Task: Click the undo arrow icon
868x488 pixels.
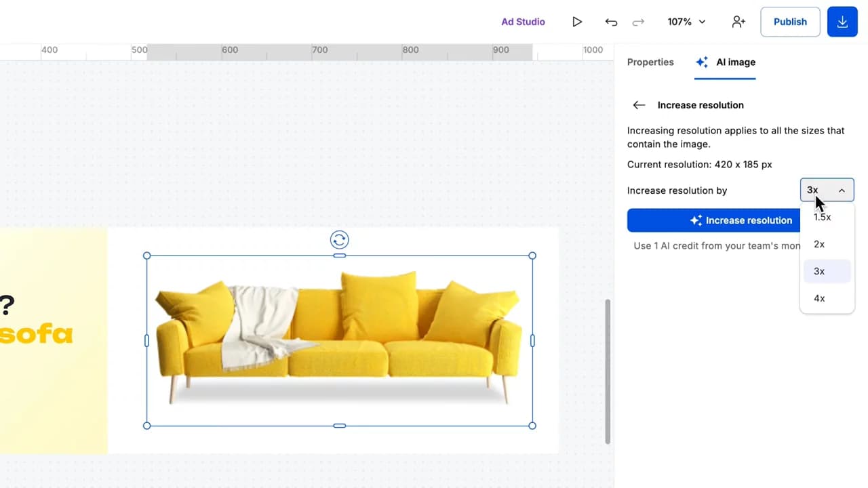Action: pyautogui.click(x=611, y=22)
